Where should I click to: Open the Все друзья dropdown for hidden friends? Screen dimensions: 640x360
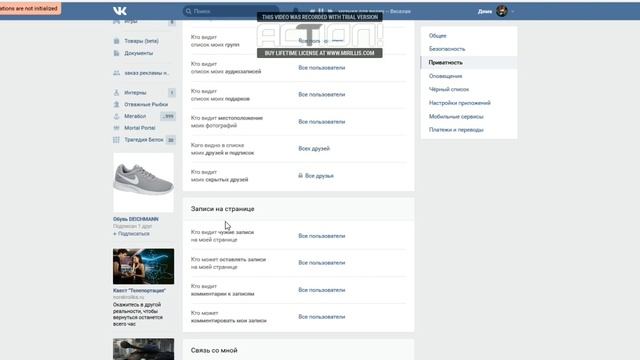(x=319, y=176)
